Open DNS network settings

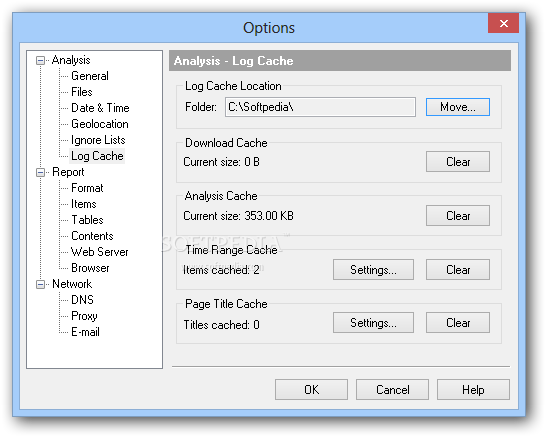pos(82,300)
